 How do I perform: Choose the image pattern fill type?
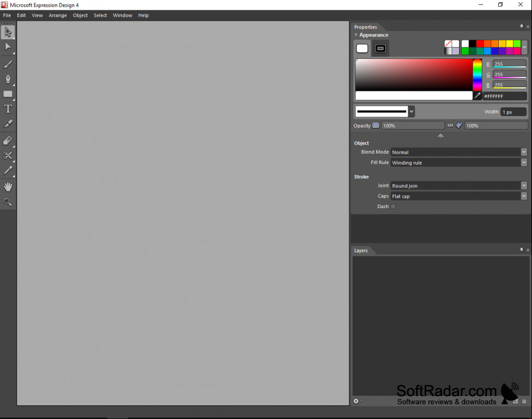[456, 51]
